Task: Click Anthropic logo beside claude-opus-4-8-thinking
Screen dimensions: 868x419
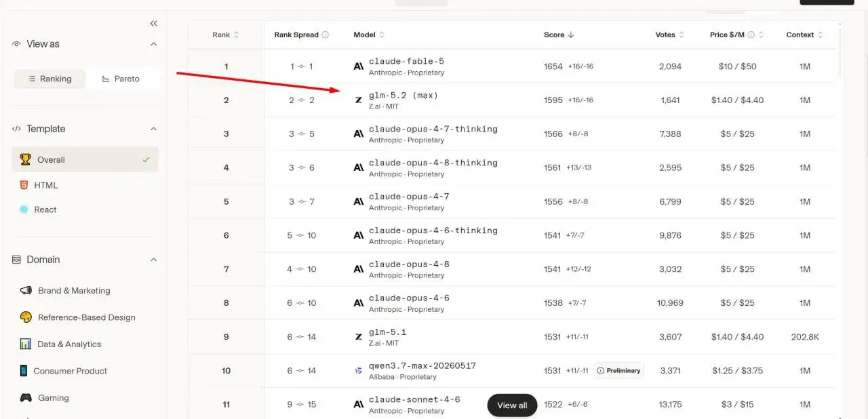Action: click(x=359, y=168)
